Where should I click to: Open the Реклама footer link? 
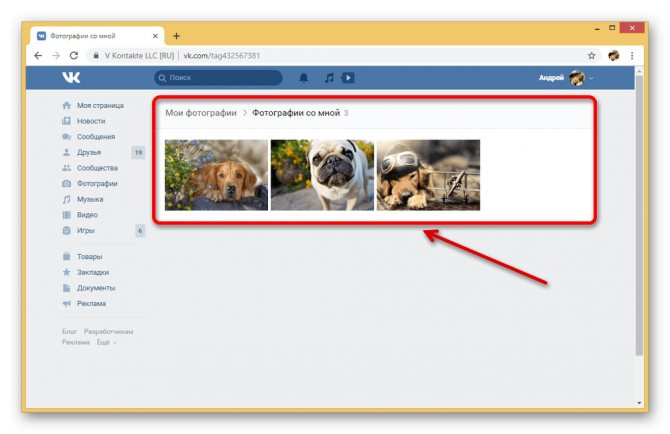coord(76,342)
